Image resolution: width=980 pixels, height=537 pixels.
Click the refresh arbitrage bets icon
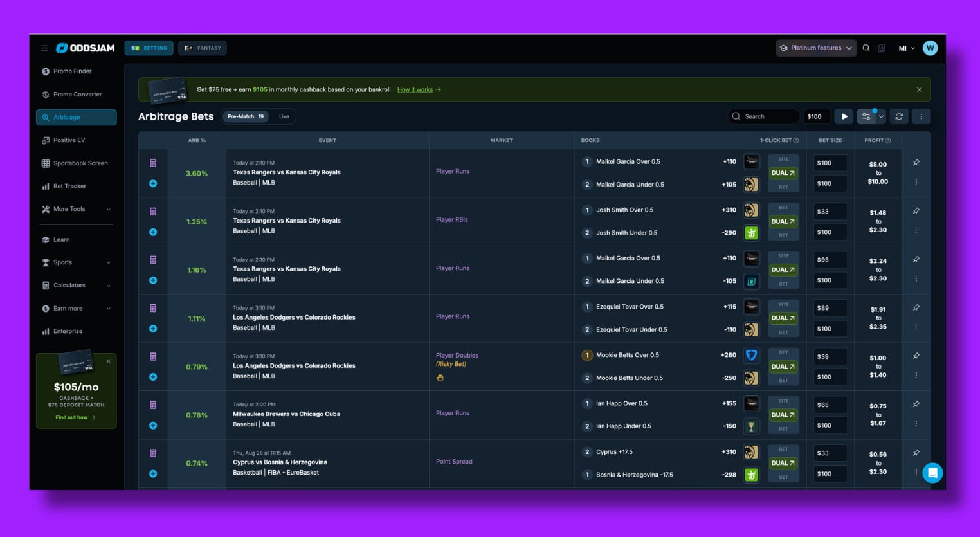coord(899,116)
